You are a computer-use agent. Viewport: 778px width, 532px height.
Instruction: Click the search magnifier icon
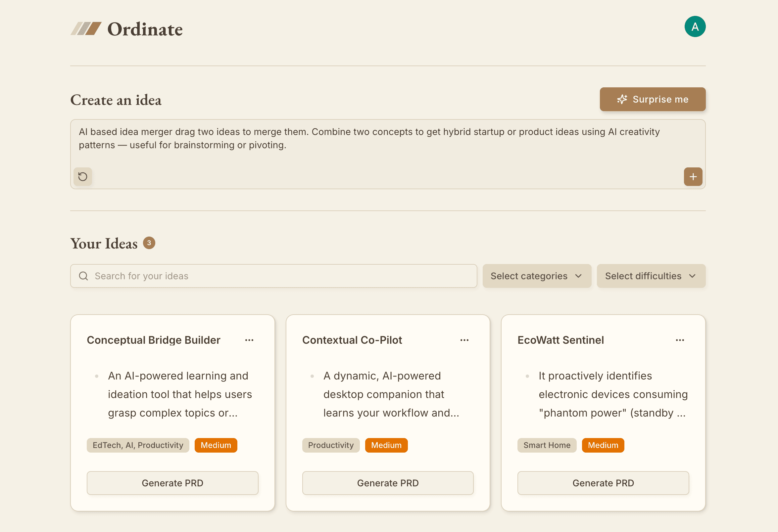click(83, 276)
